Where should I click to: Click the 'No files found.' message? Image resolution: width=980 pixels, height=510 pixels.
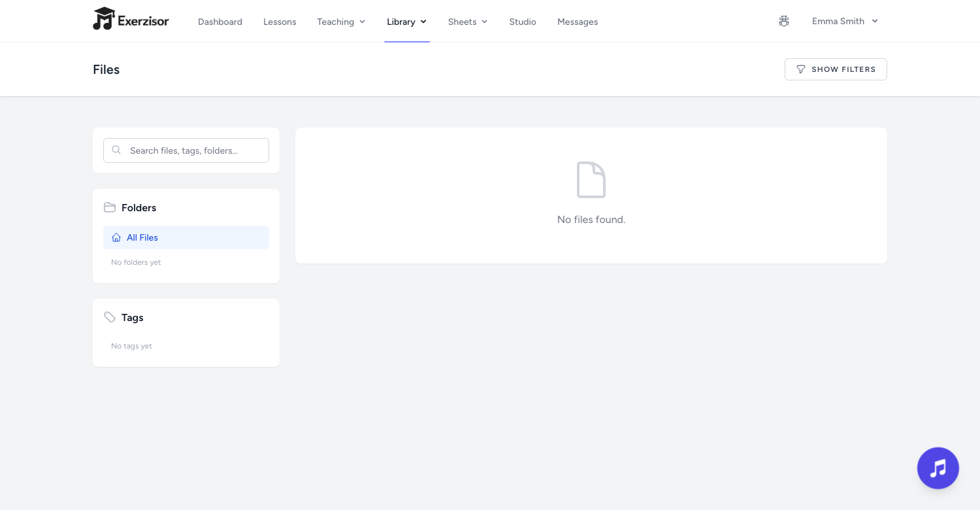tap(591, 220)
